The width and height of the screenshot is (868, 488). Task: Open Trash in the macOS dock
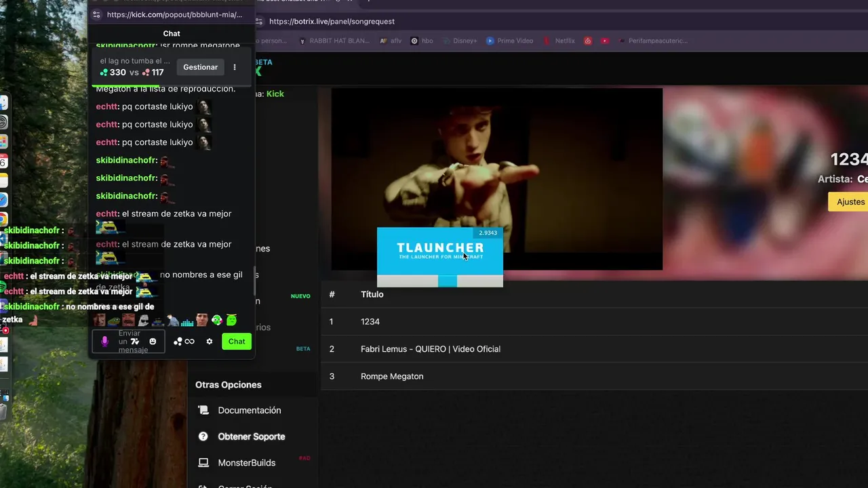click(3, 411)
